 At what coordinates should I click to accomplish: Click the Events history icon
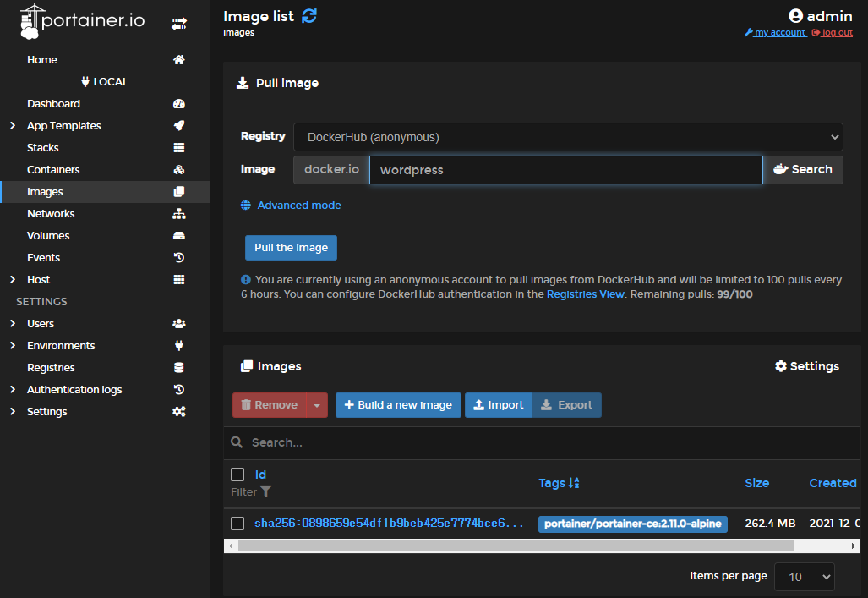point(179,258)
